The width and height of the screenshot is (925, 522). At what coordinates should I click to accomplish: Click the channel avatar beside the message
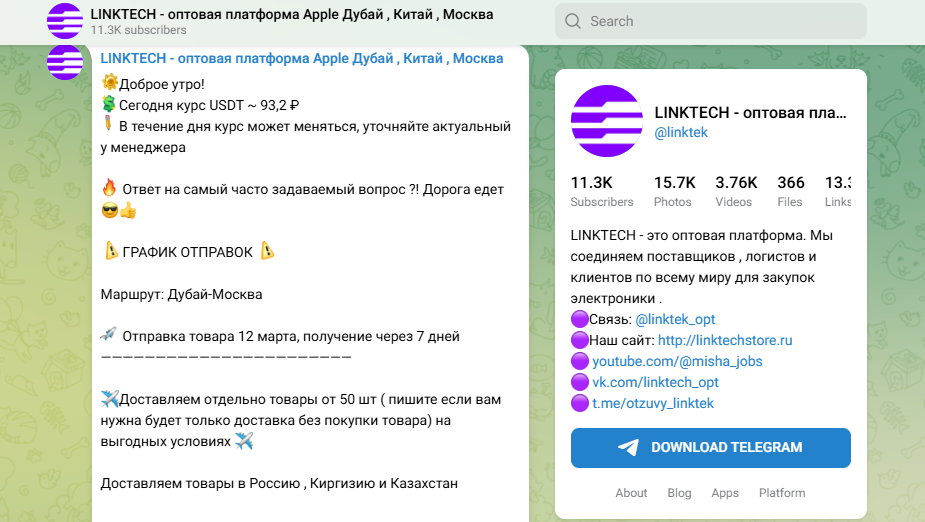(x=65, y=62)
